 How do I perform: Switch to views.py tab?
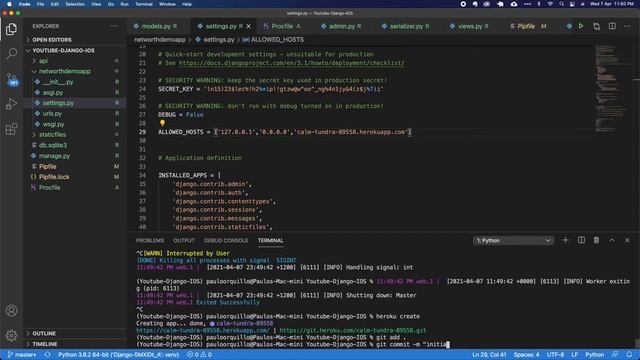pyautogui.click(x=469, y=26)
